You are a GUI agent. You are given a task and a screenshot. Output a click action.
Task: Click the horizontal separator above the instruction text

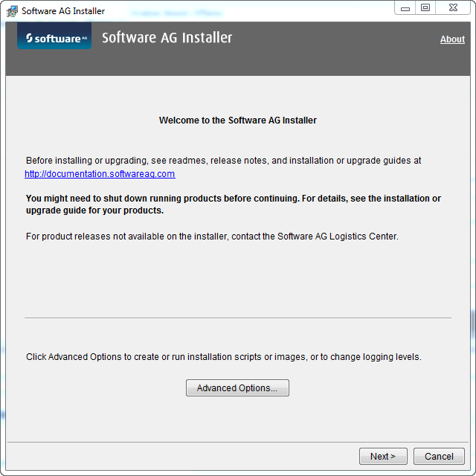238,318
